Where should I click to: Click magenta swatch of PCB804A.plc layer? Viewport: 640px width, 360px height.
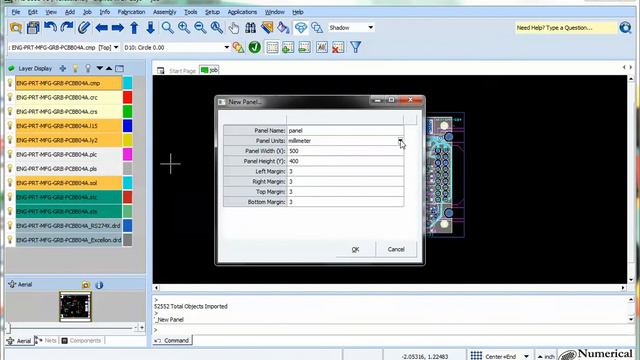(127, 154)
